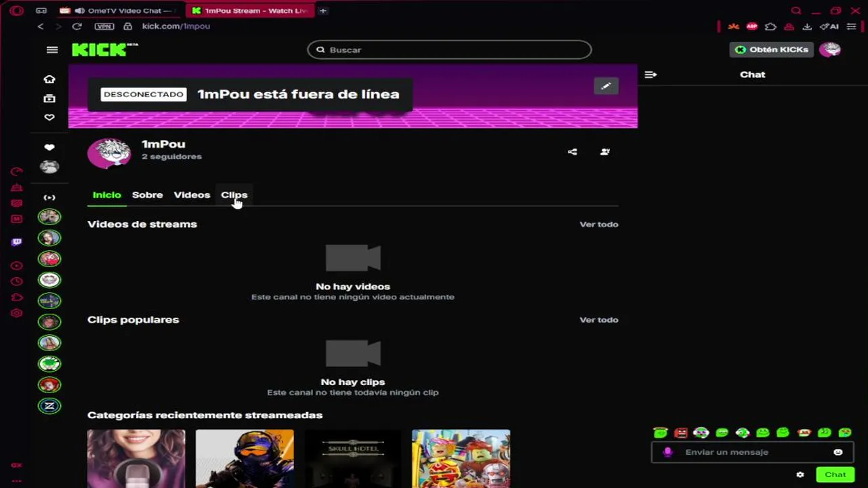Switch to the Videos tab
The height and width of the screenshot is (488, 868).
(x=192, y=195)
